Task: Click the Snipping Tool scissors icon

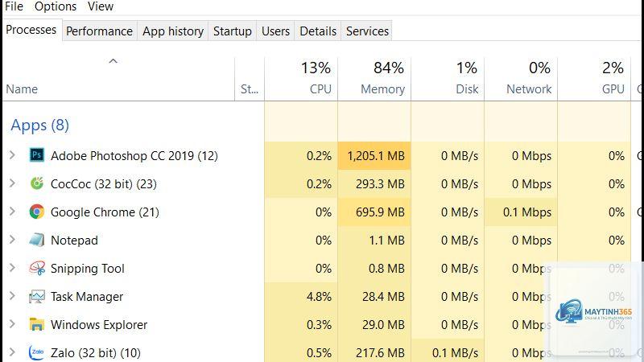Action: pyautogui.click(x=36, y=268)
